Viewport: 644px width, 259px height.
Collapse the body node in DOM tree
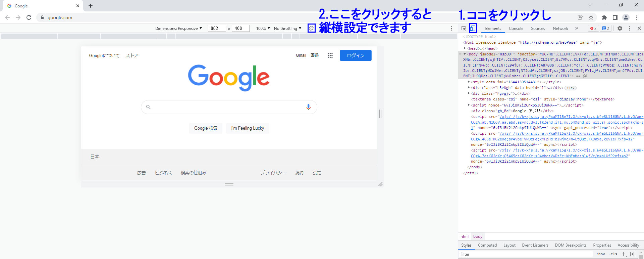point(465,54)
